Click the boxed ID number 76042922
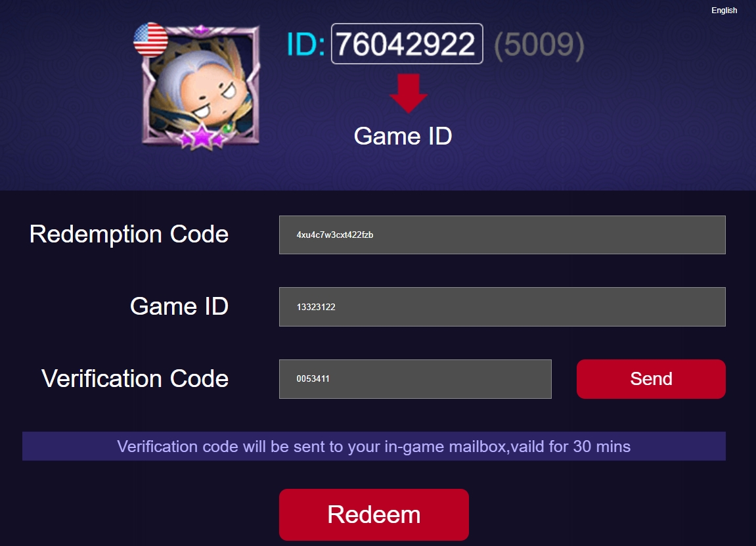This screenshot has width=756, height=546. pos(407,43)
